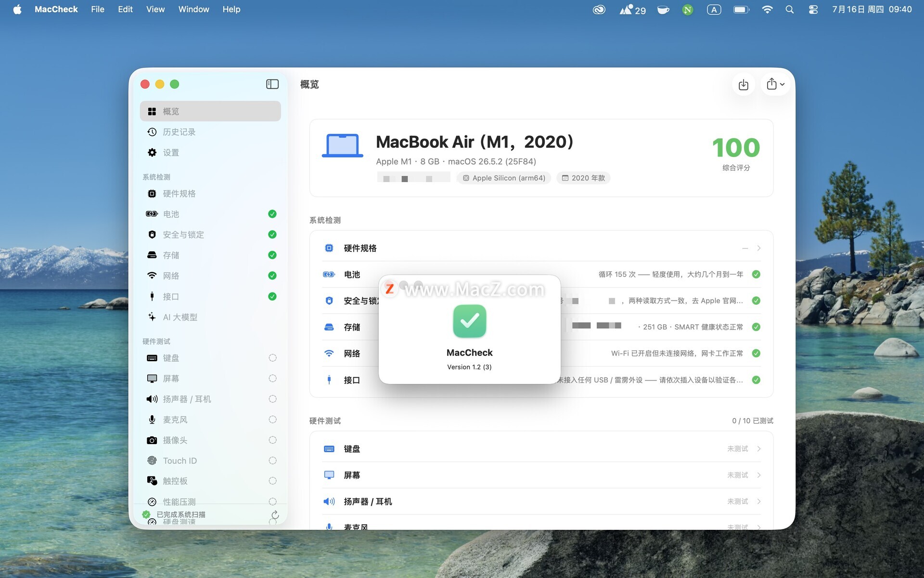924x578 pixels.
Task: Toggle the 麦克风 status circle in sidebar
Action: tap(272, 420)
